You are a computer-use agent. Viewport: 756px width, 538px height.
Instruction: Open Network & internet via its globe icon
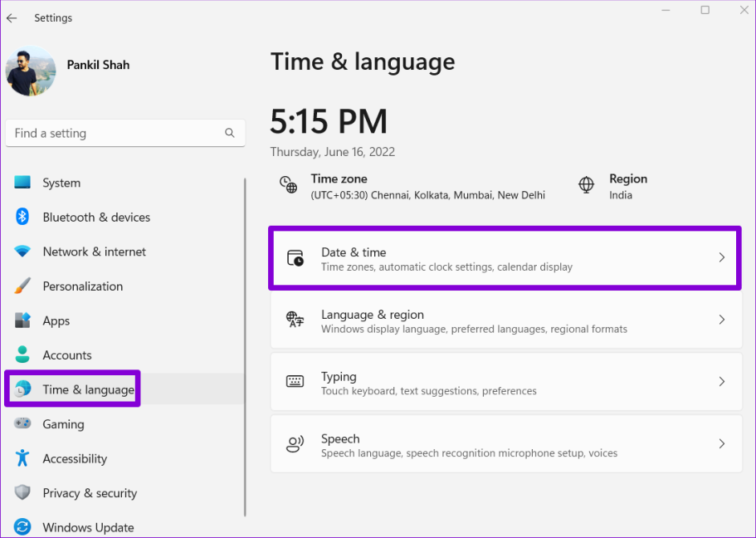(x=22, y=252)
